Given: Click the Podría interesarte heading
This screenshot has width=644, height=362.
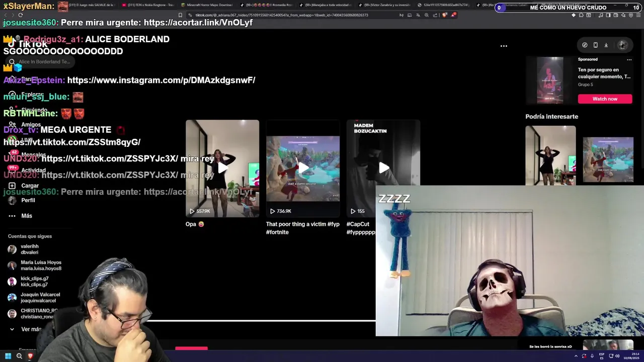Looking at the screenshot, I should [552, 117].
